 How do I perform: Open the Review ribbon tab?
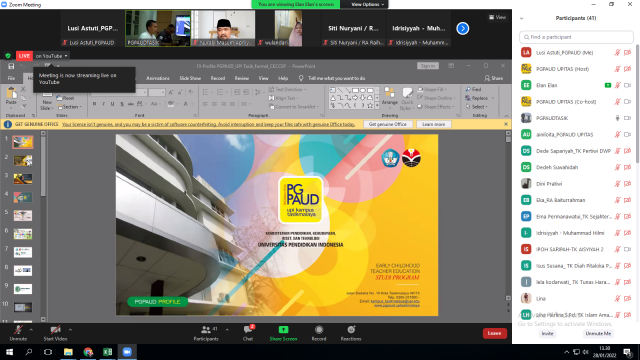tap(242, 78)
